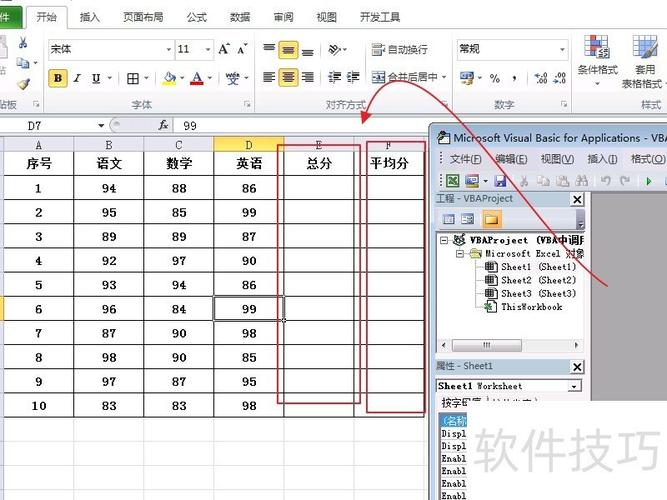Close the 属性 - Sheet1 panel
667x500 pixels.
577,367
